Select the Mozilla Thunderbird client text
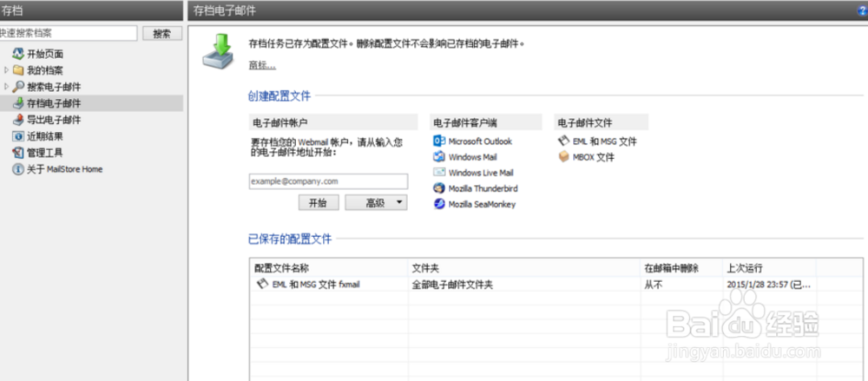The width and height of the screenshot is (868, 381). tap(483, 188)
